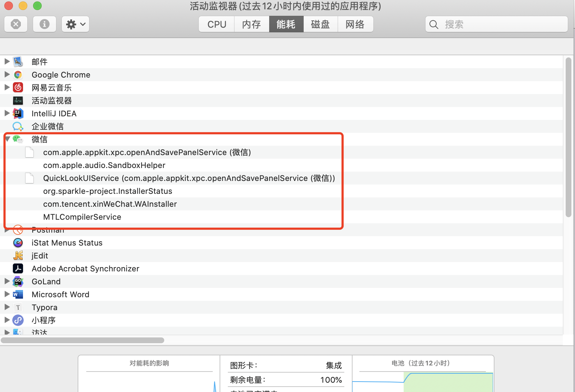Image resolution: width=575 pixels, height=392 pixels.
Task: Select the 邮件 row text
Action: pos(40,62)
